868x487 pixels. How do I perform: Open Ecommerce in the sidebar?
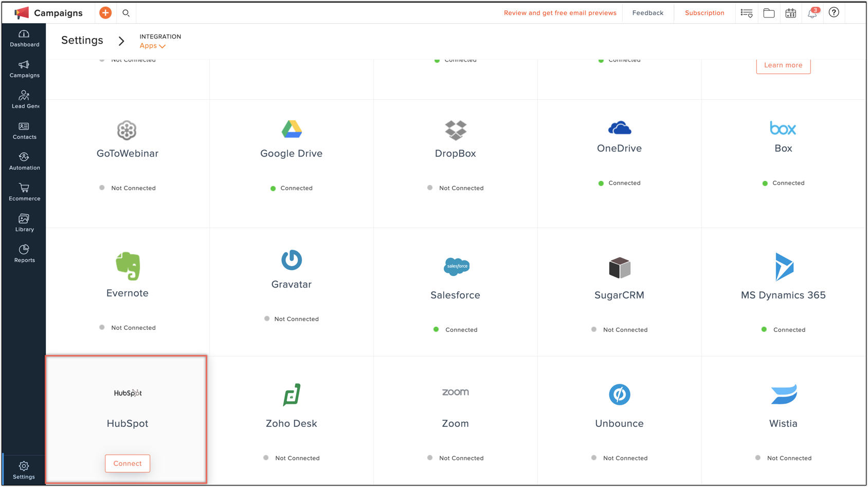click(x=24, y=193)
